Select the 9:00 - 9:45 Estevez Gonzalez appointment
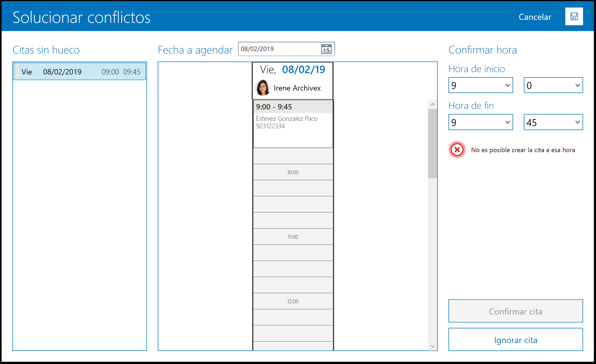Screen dimensions: 596x364 293,124
